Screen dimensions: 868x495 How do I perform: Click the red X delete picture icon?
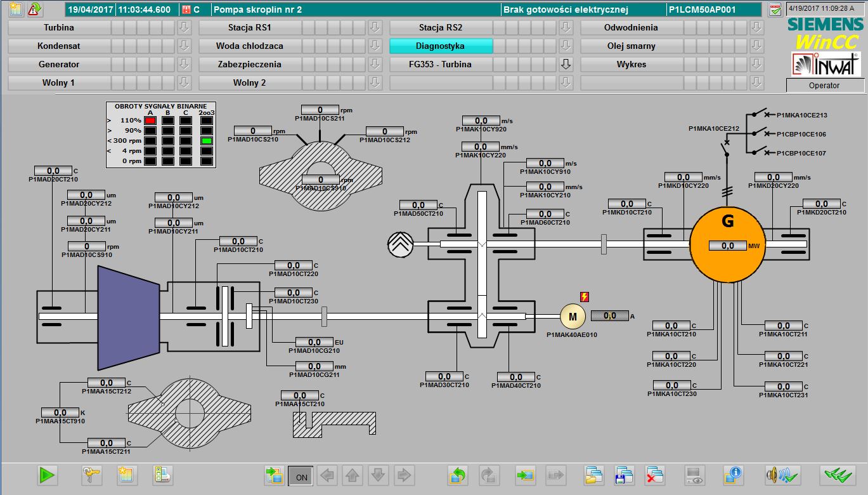click(654, 475)
